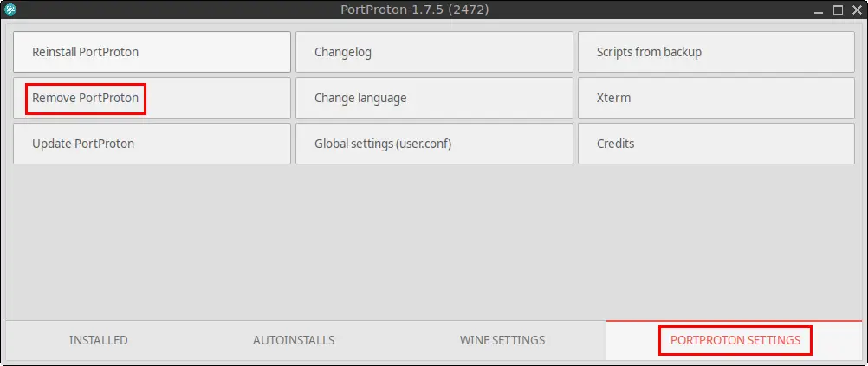Viewport: 868px width, 366px height.
Task: Click the PortProton app icon in title bar
Action: click(x=10, y=10)
